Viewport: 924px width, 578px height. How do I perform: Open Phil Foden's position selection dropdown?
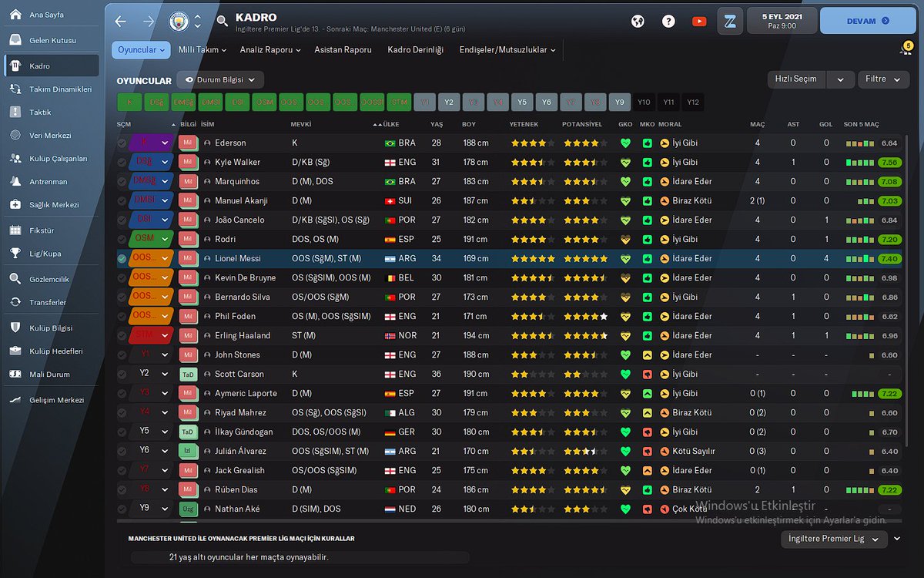152,317
